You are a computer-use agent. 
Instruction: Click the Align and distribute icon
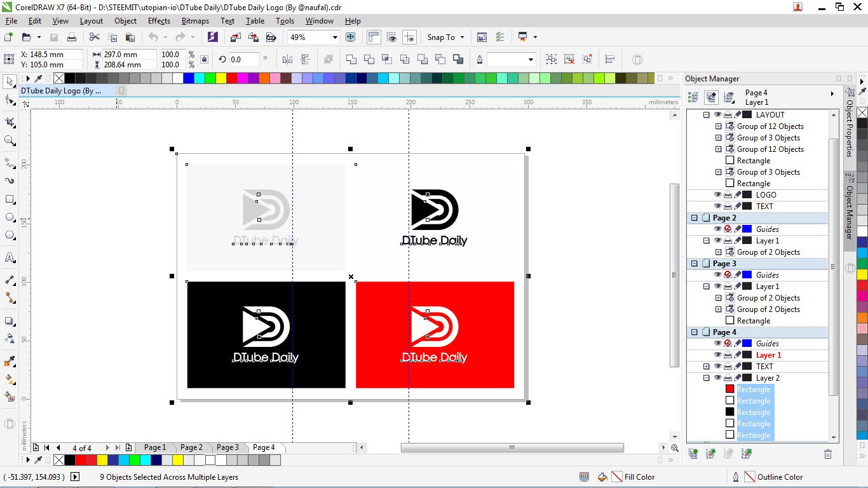pyautogui.click(x=610, y=60)
